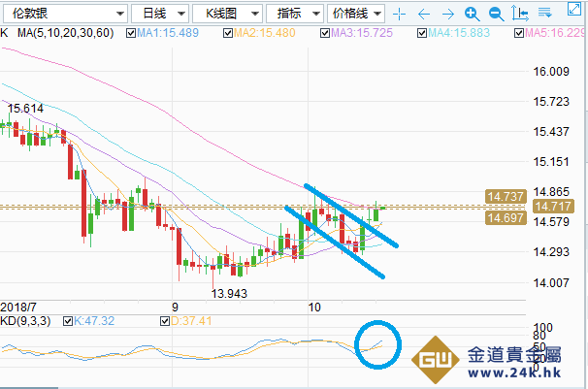Open the 指标 indicator menu
Image resolution: width=588 pixels, height=389 pixels.
pos(293,14)
